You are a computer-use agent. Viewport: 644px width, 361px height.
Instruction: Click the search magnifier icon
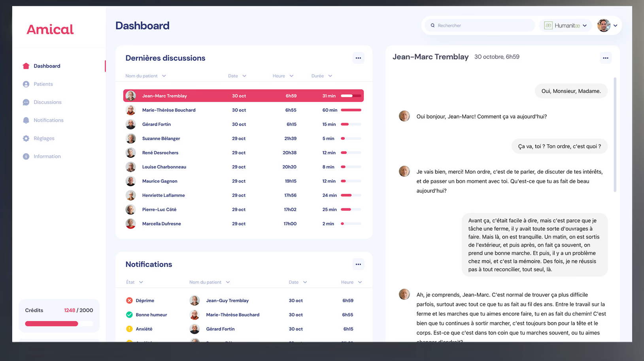click(433, 25)
